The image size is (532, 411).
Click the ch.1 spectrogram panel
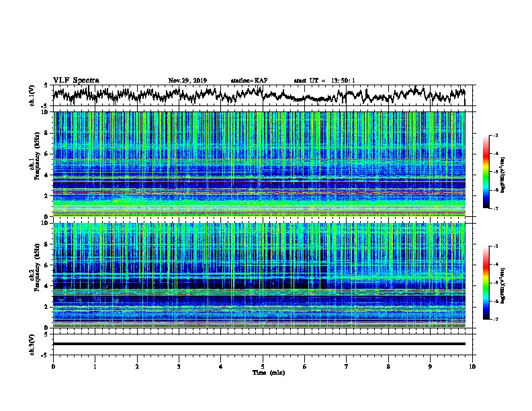[x=259, y=164]
